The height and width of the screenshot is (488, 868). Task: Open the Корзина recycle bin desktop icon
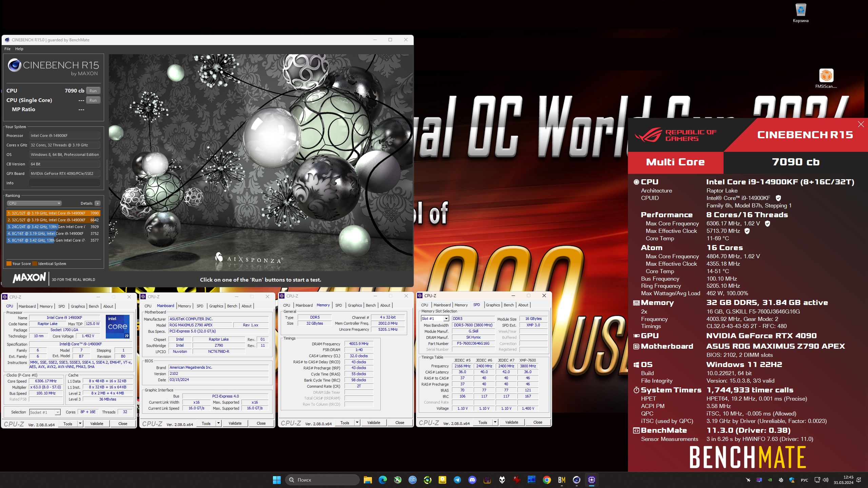point(801,13)
